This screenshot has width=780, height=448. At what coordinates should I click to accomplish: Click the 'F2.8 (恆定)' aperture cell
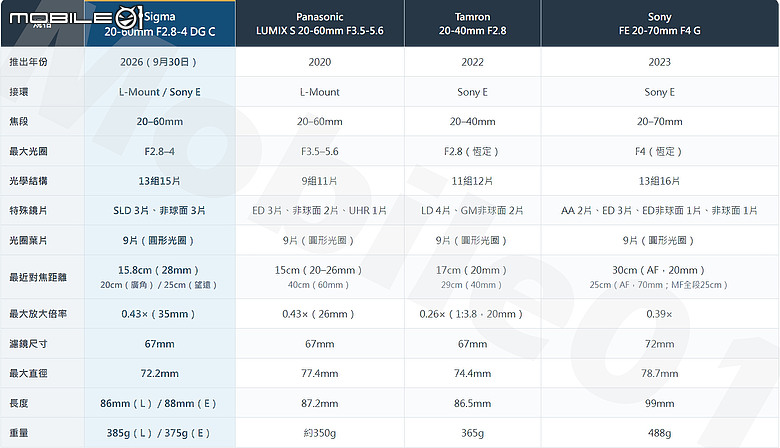click(471, 151)
